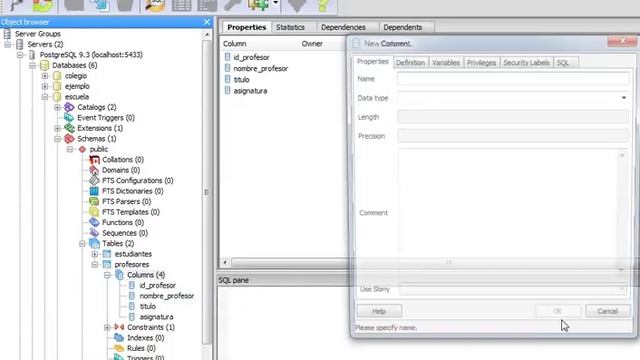Collapse the Tables (2) node

point(82,244)
